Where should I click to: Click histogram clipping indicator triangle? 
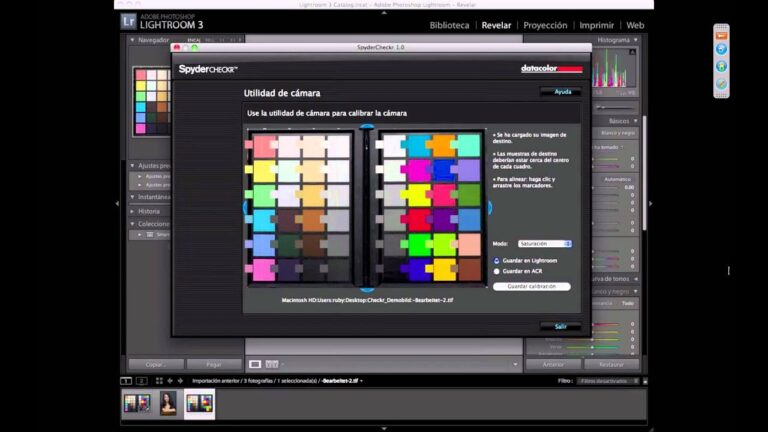point(632,52)
